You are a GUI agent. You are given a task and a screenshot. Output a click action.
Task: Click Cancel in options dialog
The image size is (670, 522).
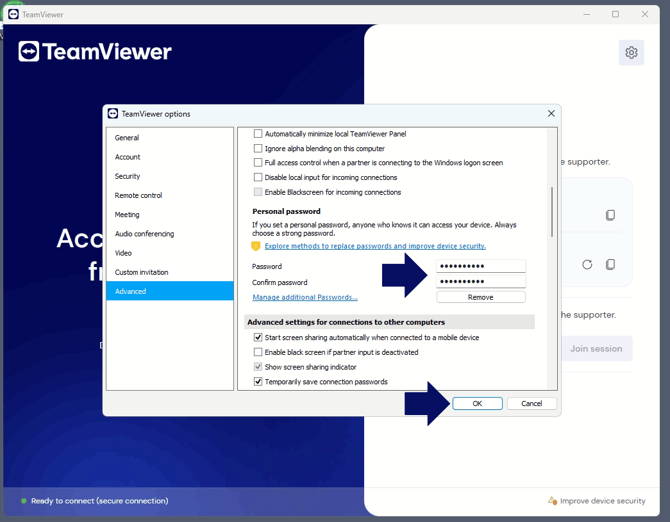(532, 403)
